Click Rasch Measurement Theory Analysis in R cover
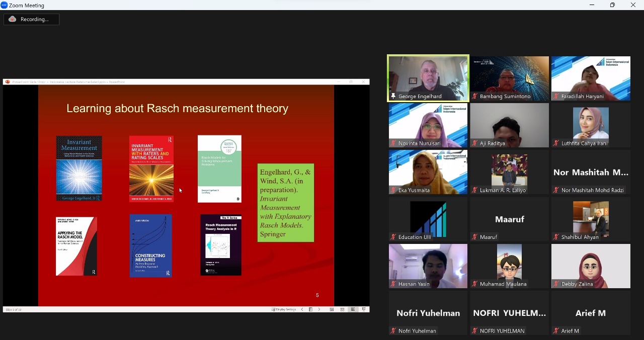The image size is (644, 340). coord(221,245)
